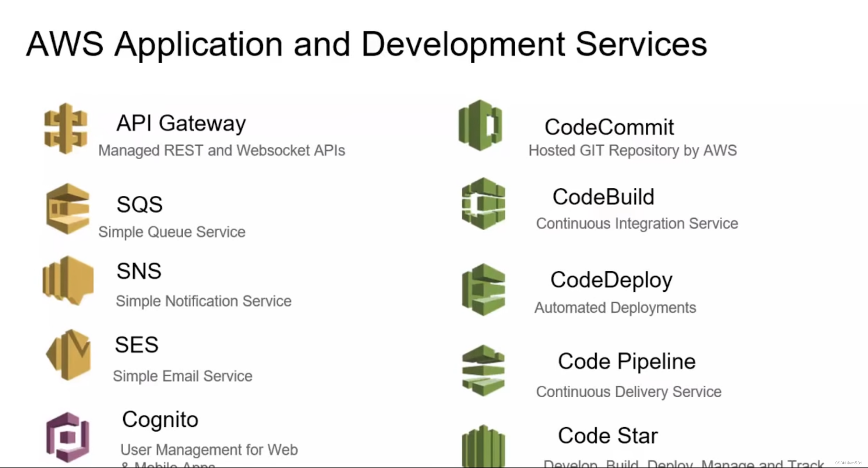Click the Code Pipeline heading
The image size is (868, 468).
(x=627, y=361)
